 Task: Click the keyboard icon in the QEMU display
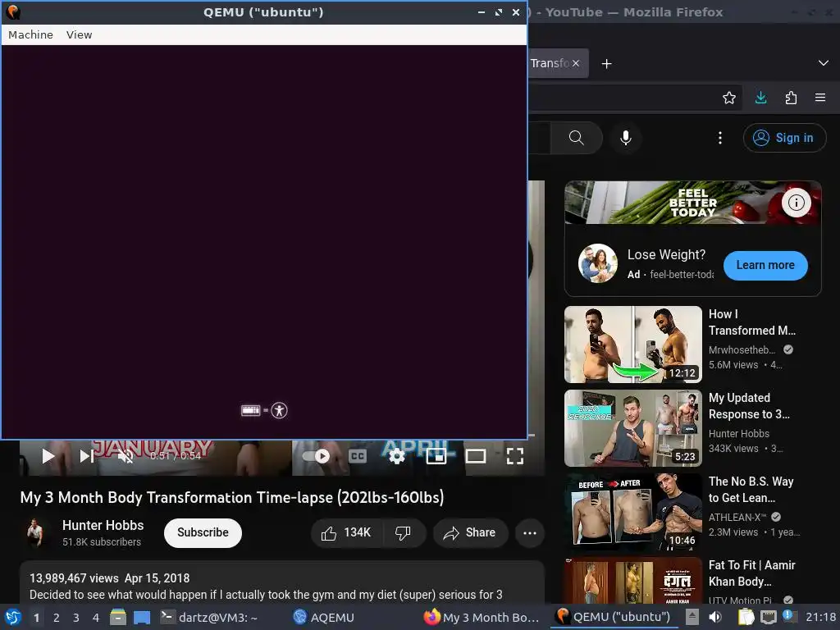[251, 411]
